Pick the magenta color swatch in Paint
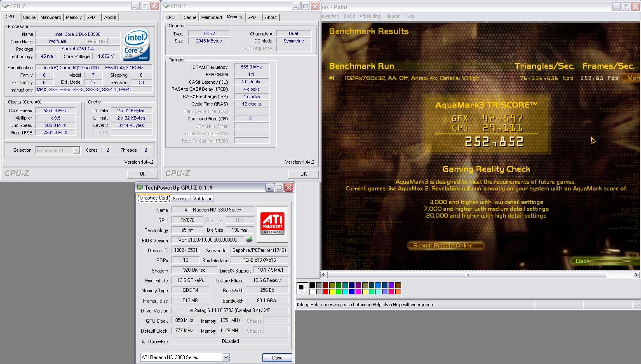 (358, 291)
